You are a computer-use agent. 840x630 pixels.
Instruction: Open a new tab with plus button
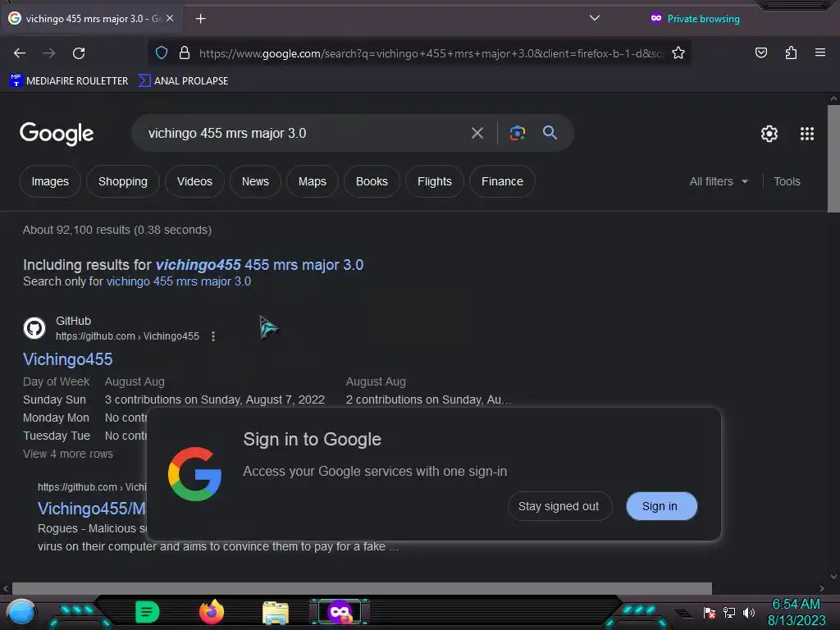pyautogui.click(x=200, y=19)
